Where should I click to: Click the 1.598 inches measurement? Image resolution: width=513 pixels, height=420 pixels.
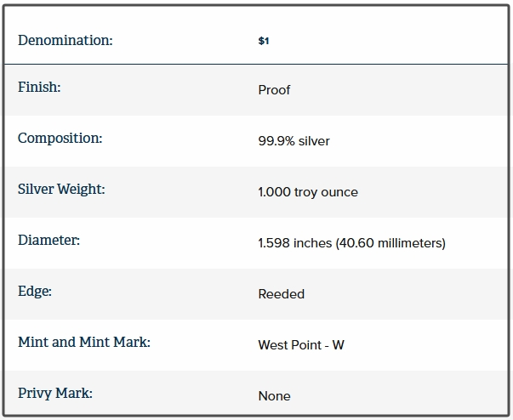[x=294, y=242]
